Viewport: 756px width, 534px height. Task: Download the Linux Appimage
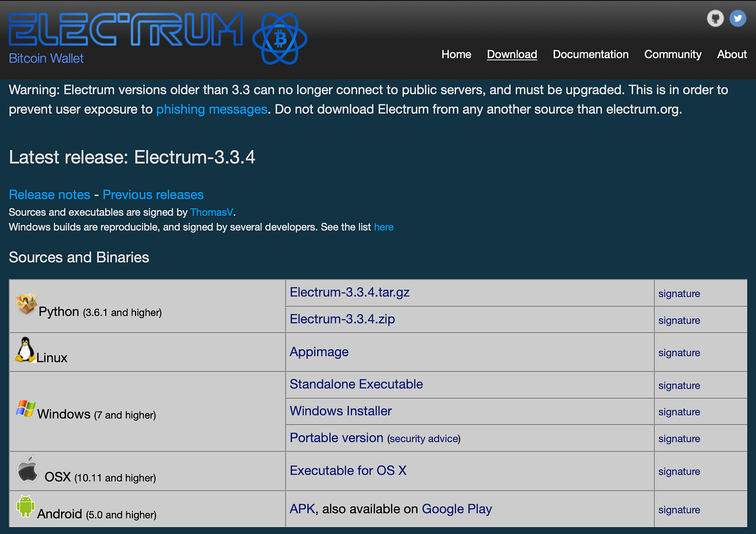[319, 352]
